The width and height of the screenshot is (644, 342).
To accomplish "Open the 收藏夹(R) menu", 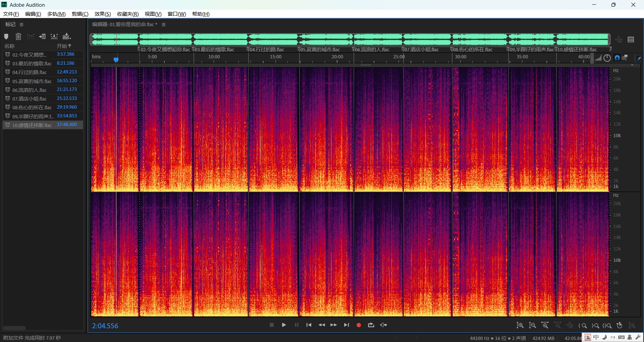I will tap(127, 14).
